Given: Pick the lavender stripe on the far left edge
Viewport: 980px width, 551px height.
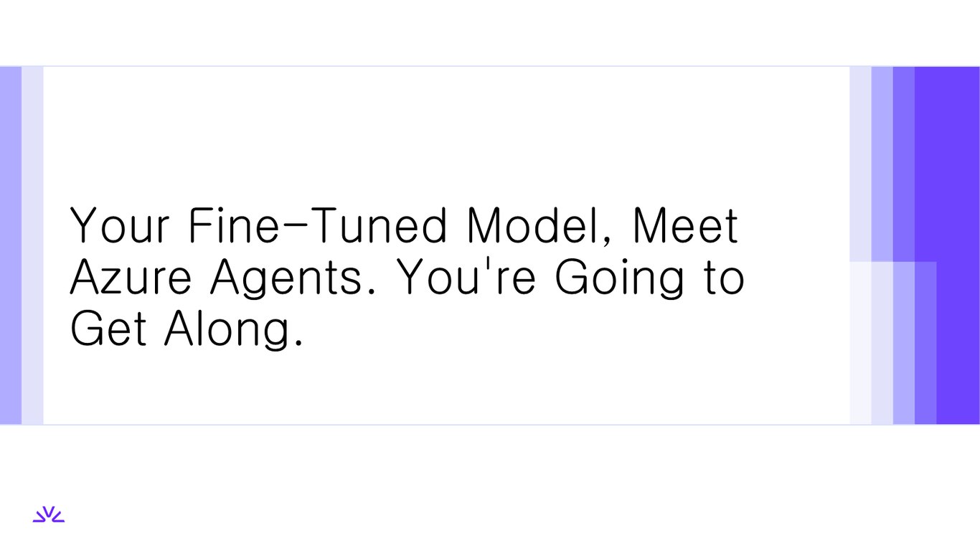Looking at the screenshot, I should coord(11,245).
